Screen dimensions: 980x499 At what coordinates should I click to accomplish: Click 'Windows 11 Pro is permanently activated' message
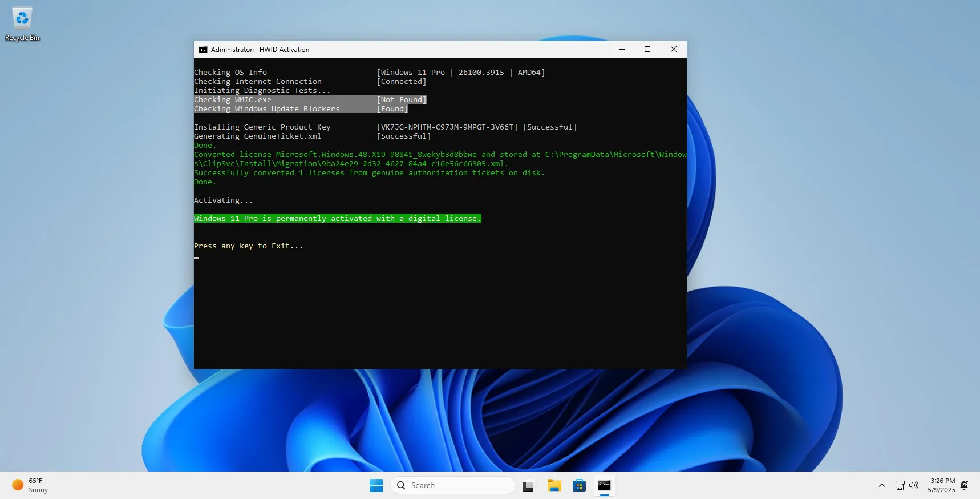coord(338,219)
